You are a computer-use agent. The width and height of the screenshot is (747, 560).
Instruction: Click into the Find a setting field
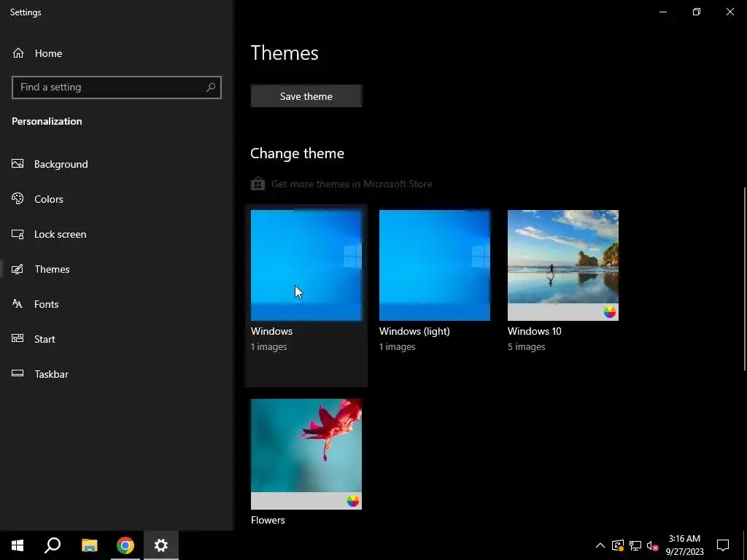tap(117, 87)
